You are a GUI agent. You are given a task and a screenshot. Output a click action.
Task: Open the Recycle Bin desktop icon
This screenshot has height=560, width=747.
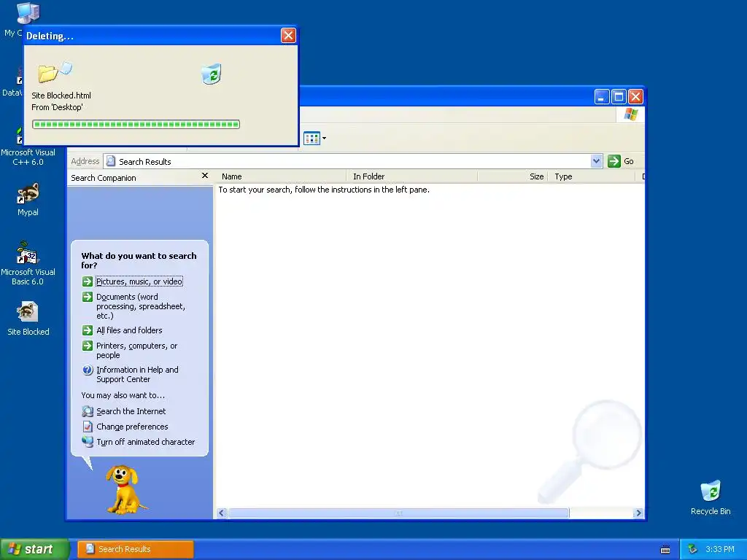point(711,497)
